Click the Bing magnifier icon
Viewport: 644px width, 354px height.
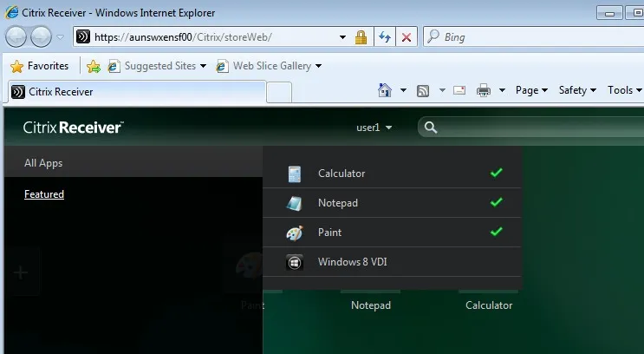(x=433, y=36)
